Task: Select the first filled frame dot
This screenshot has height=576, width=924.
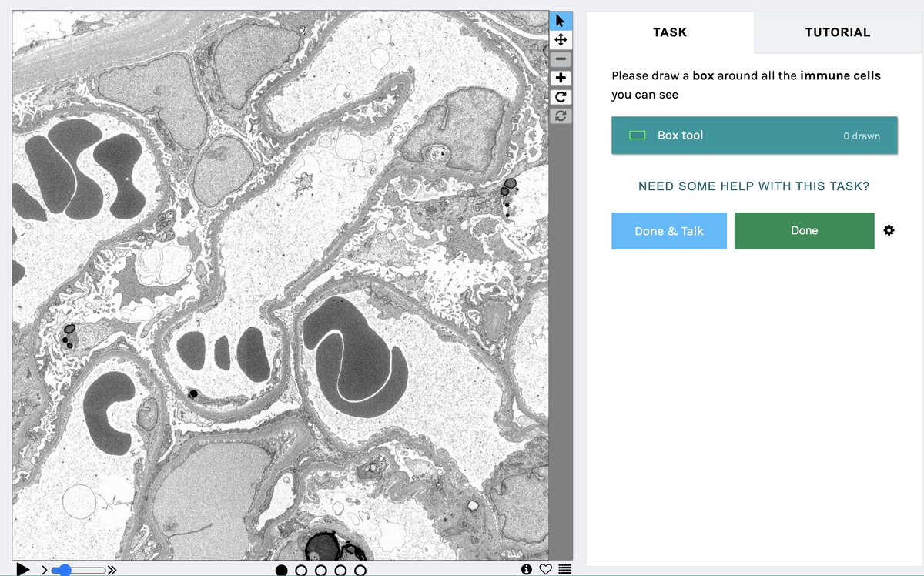Action: [x=281, y=570]
